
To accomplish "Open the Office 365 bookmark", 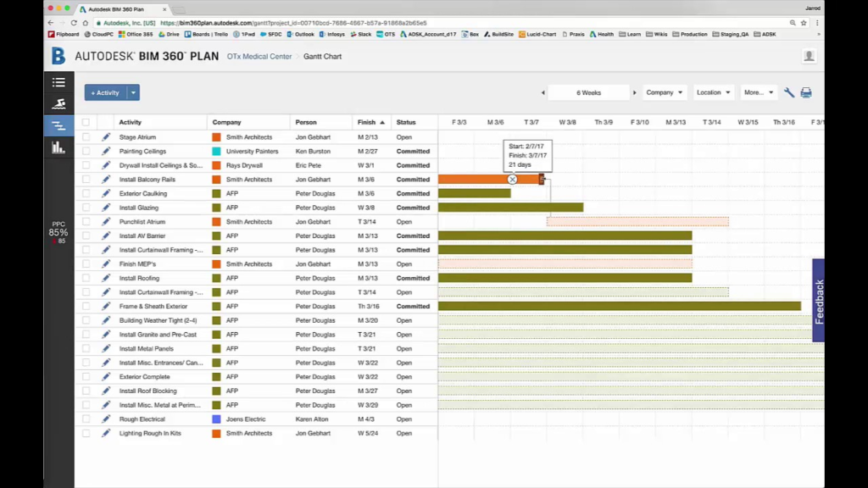I will (x=136, y=34).
